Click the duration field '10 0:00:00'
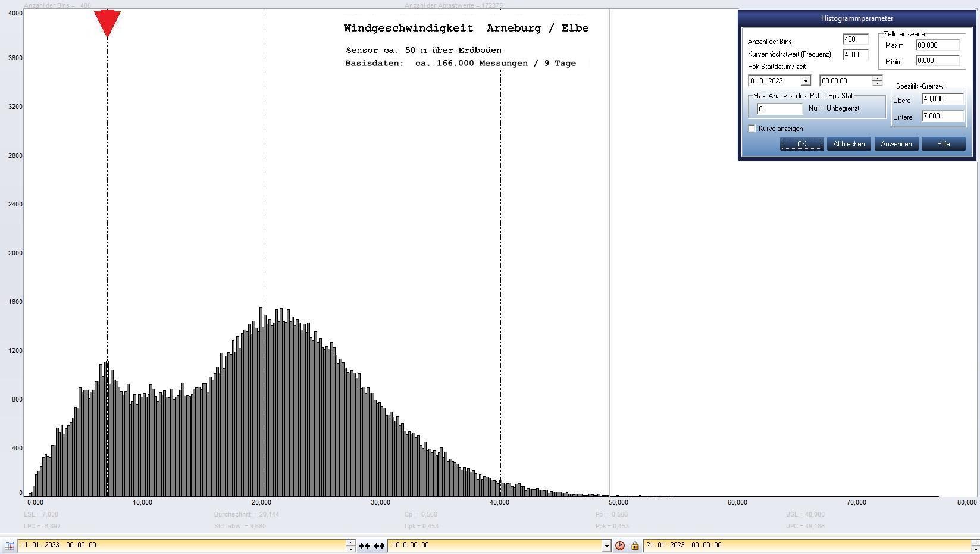The width and height of the screenshot is (980, 554). tap(494, 545)
